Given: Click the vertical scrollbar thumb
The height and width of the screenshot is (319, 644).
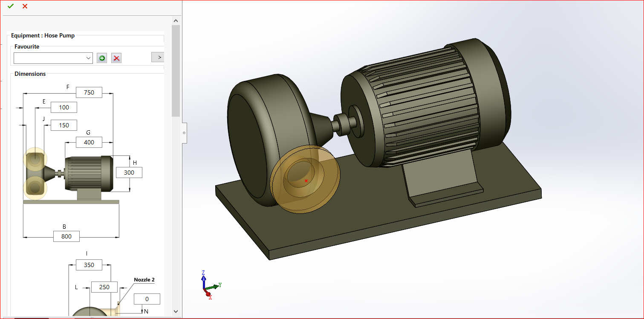Looking at the screenshot, I should (176, 70).
